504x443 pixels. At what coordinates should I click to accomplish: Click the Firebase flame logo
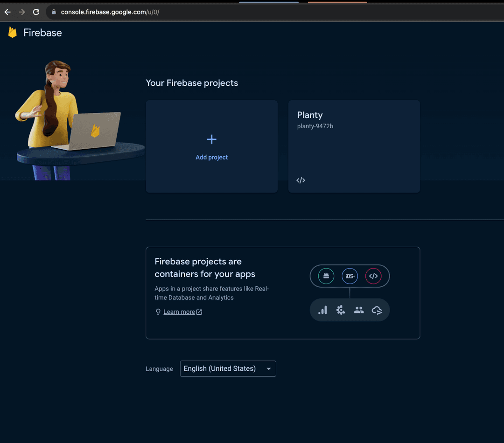(12, 32)
